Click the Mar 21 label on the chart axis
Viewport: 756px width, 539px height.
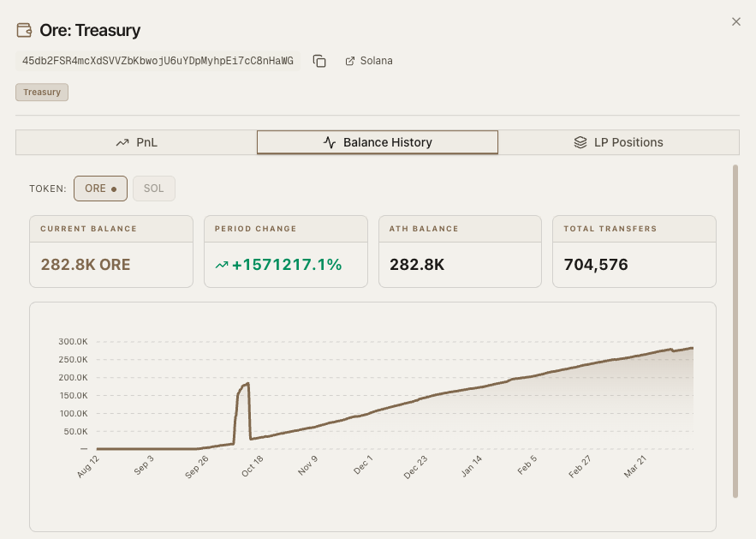634,467
